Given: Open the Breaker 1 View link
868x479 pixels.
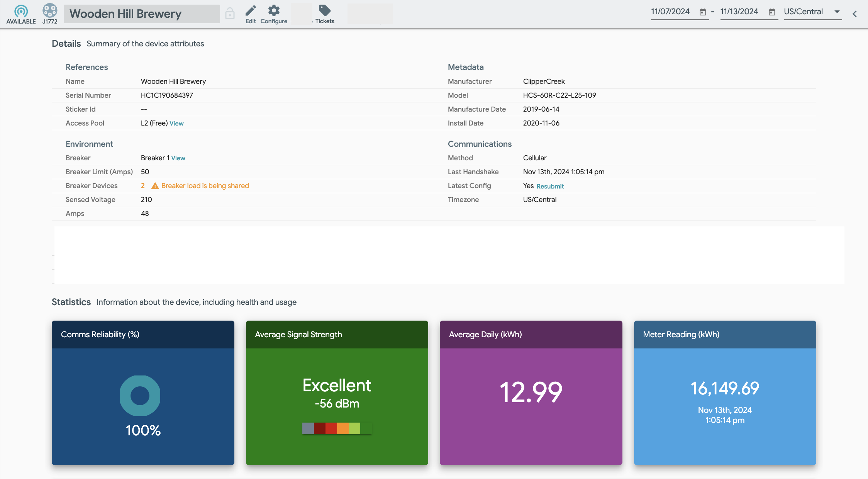Looking at the screenshot, I should 178,158.
